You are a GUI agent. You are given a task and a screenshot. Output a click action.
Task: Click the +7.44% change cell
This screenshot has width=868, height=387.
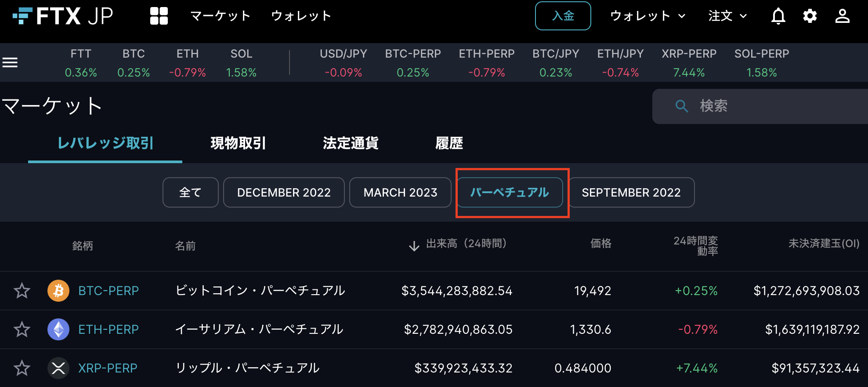point(697,368)
